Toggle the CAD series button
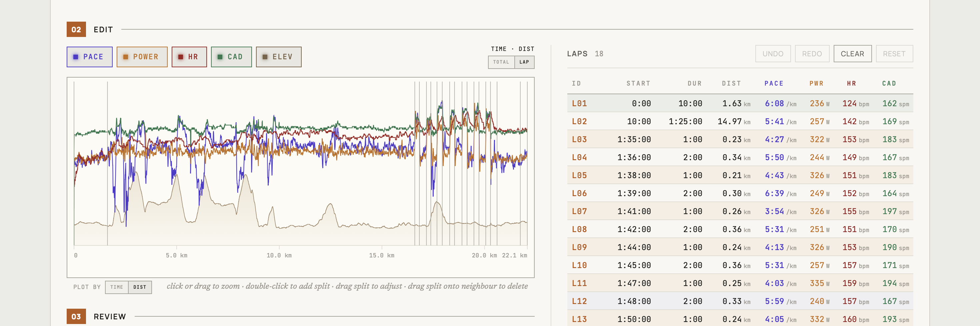 pyautogui.click(x=231, y=57)
